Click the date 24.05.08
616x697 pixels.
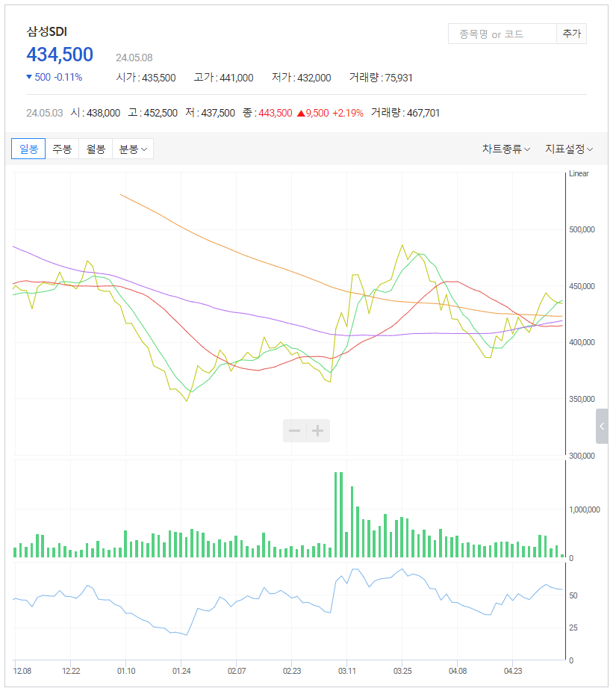(x=134, y=58)
